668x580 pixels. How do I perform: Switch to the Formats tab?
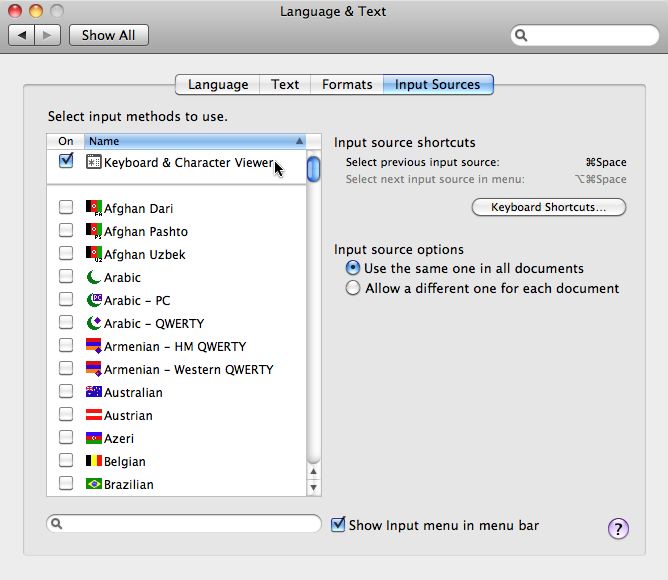coord(347,85)
